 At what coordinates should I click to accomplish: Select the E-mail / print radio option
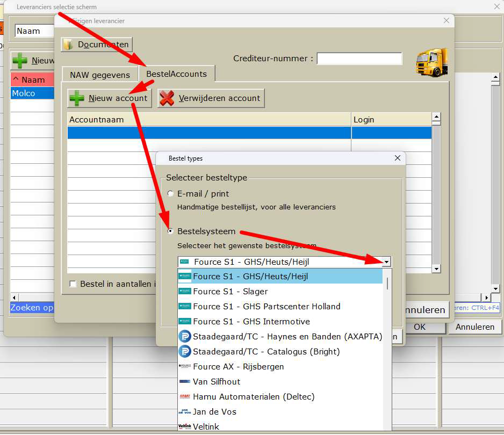170,194
